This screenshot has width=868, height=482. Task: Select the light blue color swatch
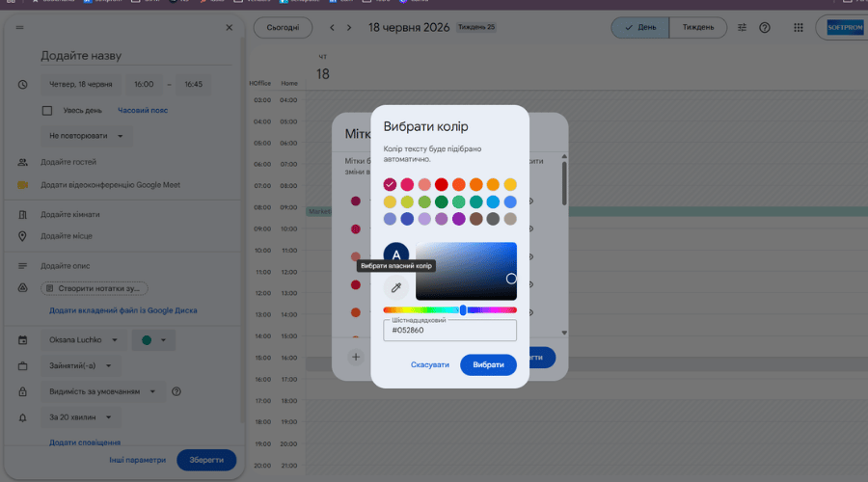493,202
